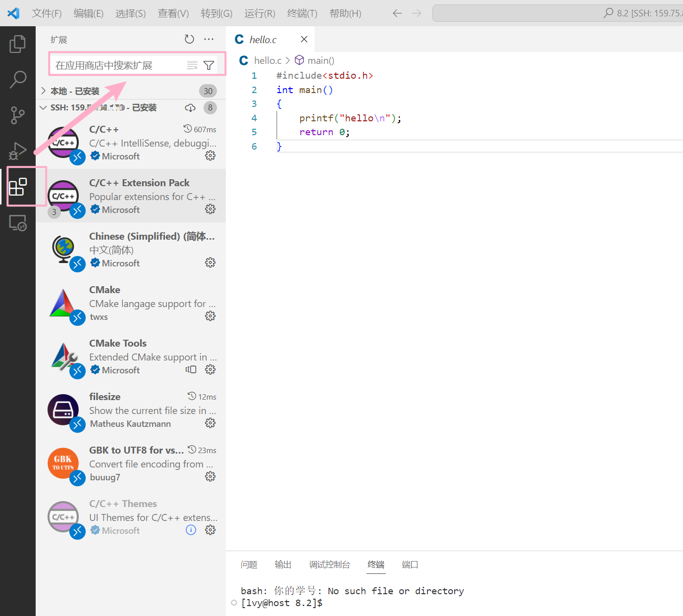Click the return 0 line in editor
Screen dimensions: 683x616
tap(324, 132)
